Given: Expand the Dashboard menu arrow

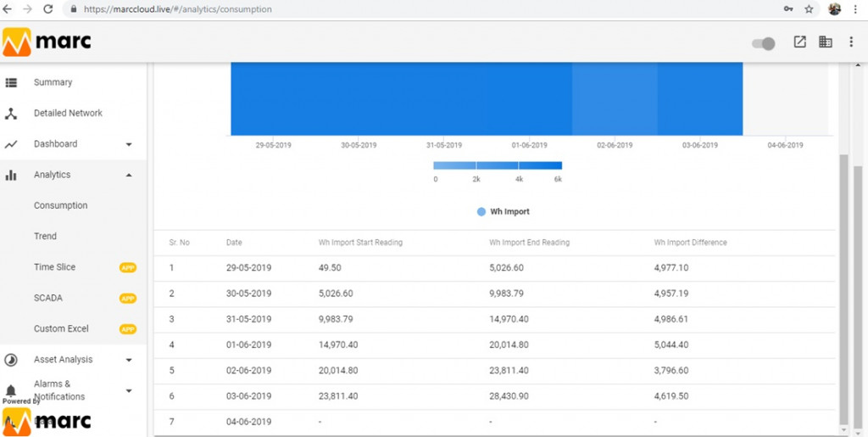Looking at the screenshot, I should coord(129,144).
